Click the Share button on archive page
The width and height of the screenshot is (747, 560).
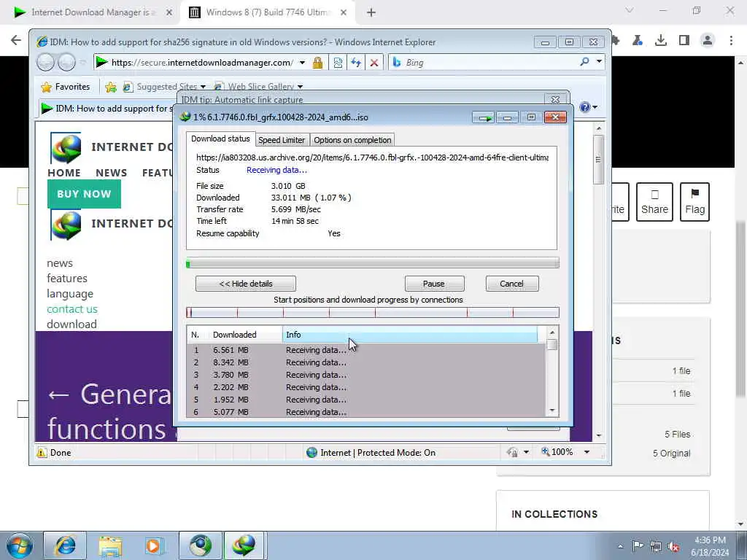coord(654,202)
